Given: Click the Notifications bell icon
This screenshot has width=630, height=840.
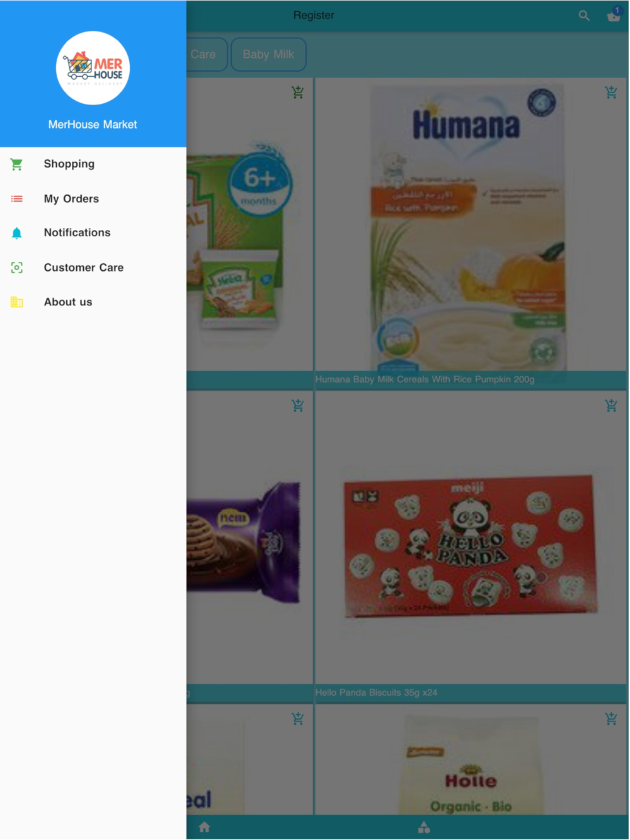Looking at the screenshot, I should [x=17, y=233].
